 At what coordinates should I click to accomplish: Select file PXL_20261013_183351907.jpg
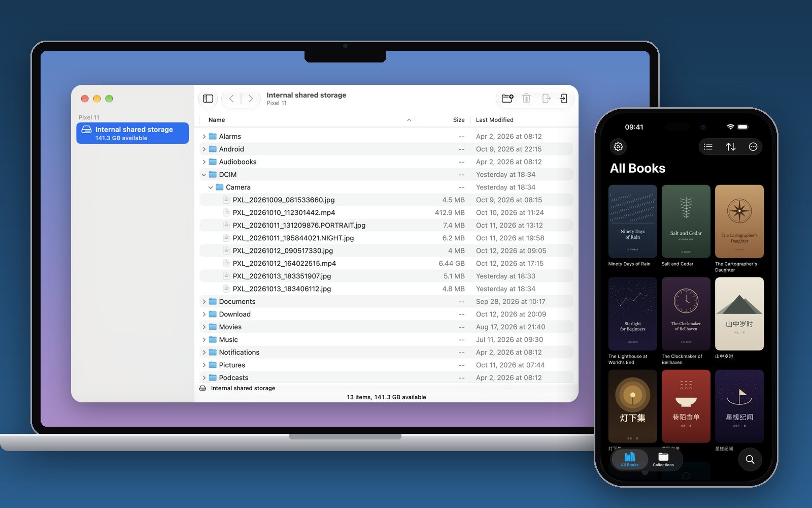(x=386, y=276)
